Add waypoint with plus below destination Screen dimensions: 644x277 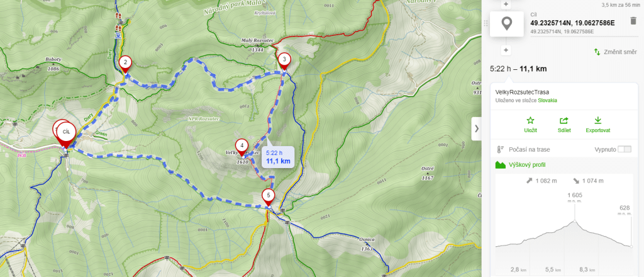[x=506, y=50]
